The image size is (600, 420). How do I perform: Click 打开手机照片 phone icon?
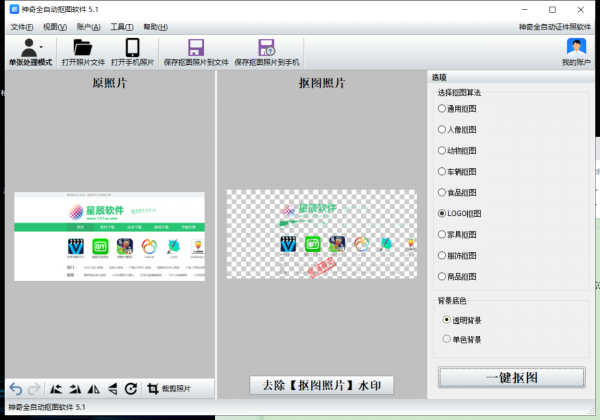tap(132, 47)
